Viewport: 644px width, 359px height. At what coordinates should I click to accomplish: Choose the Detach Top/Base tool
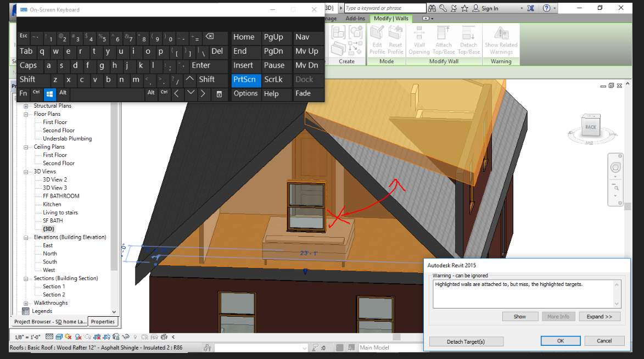coord(469,40)
